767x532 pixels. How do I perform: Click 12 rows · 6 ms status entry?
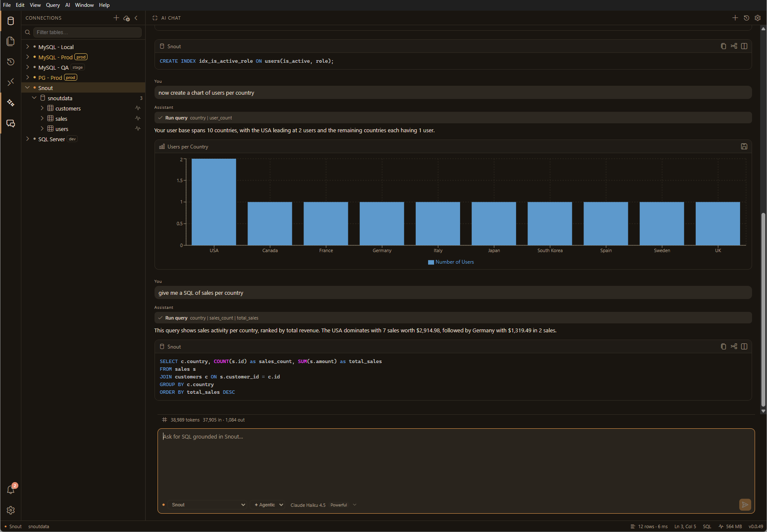point(649,526)
